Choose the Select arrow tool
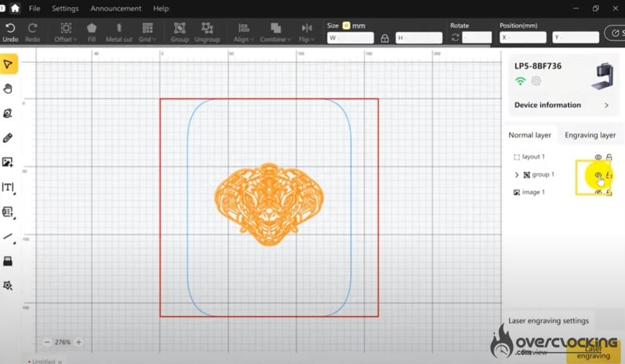 [x=8, y=64]
